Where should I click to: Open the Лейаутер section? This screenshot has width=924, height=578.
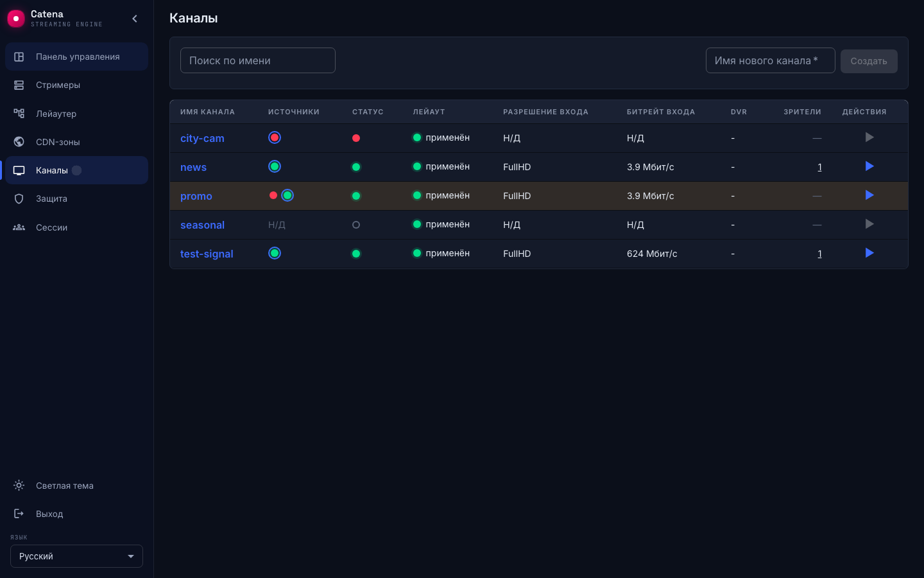76,114
